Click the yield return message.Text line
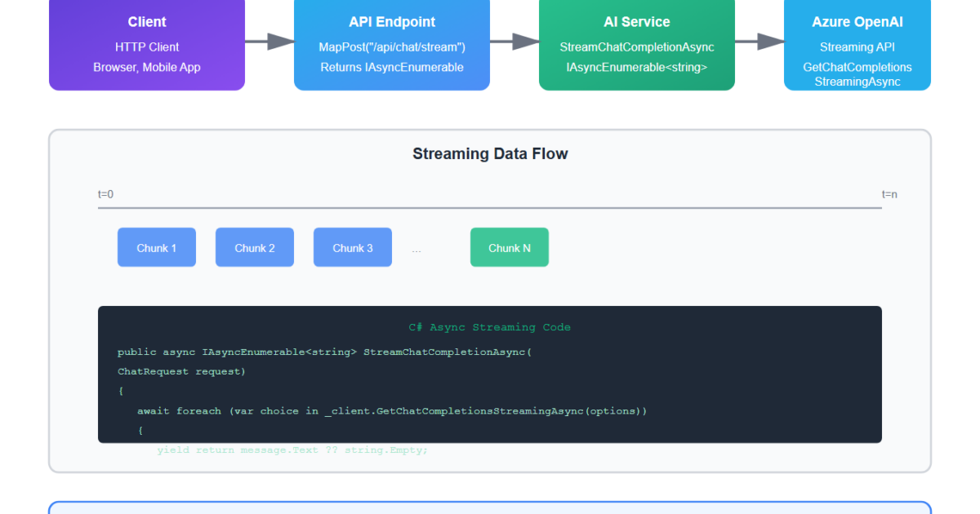 (x=292, y=450)
